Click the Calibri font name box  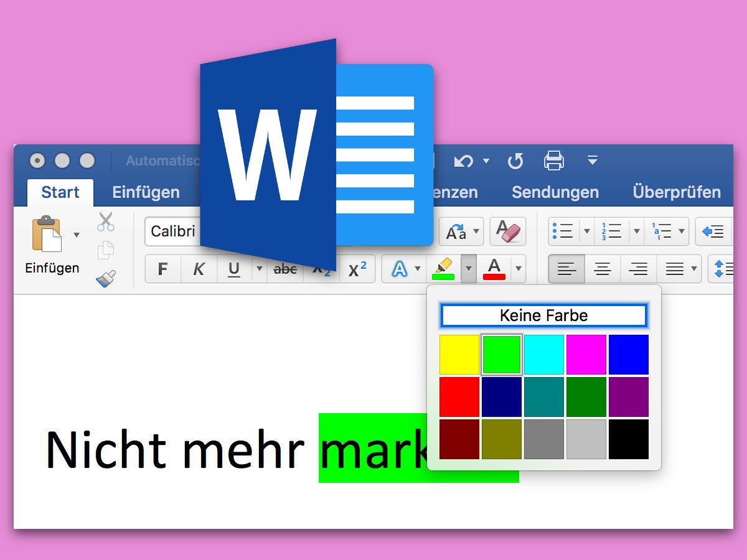pos(173,231)
